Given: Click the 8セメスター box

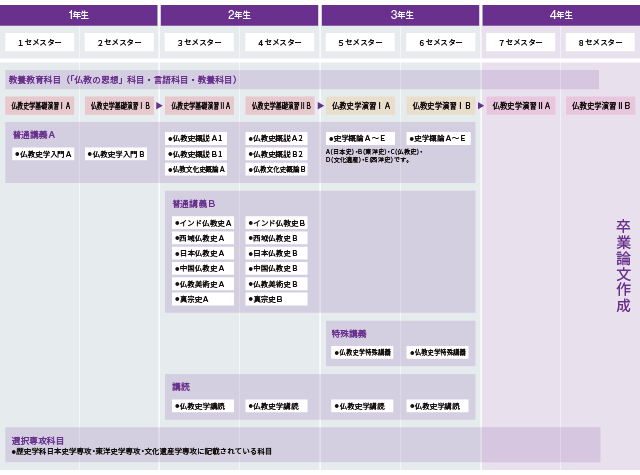Looking at the screenshot, I should click(x=600, y=42).
